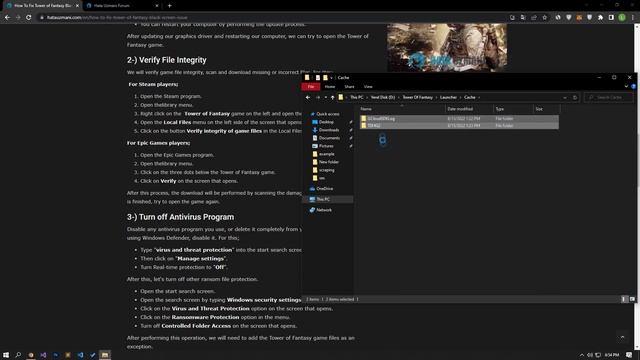
Task: Open Pictures in navigation pane
Action: point(326,146)
